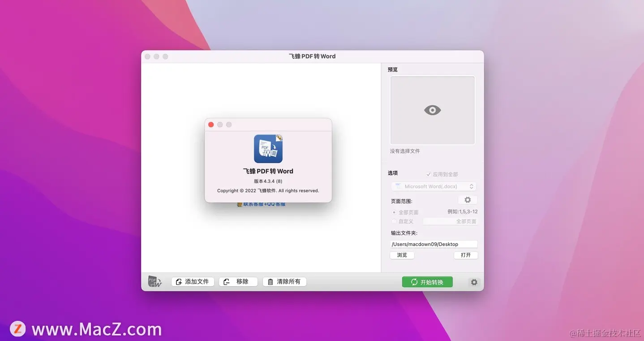Click the main window title 飞蜂 PDF 转 Word

pyautogui.click(x=312, y=56)
